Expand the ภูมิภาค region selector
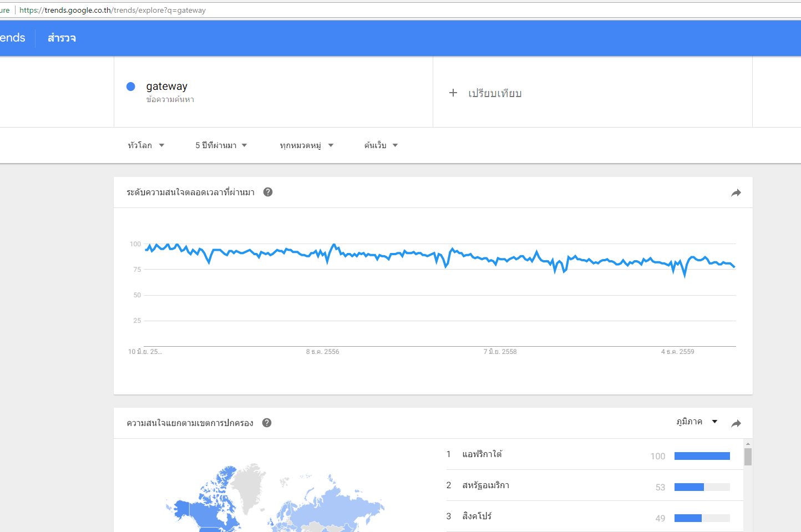The height and width of the screenshot is (532, 801). pyautogui.click(x=697, y=422)
